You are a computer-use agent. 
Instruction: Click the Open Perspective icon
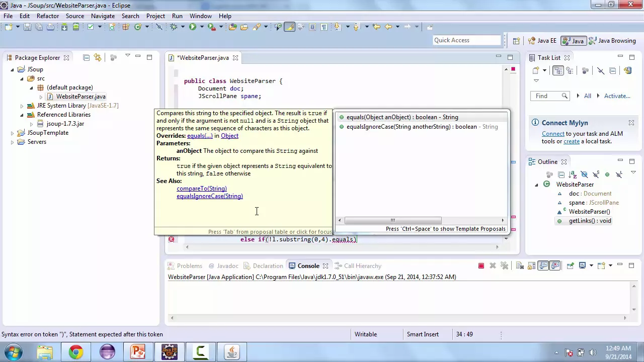click(516, 41)
